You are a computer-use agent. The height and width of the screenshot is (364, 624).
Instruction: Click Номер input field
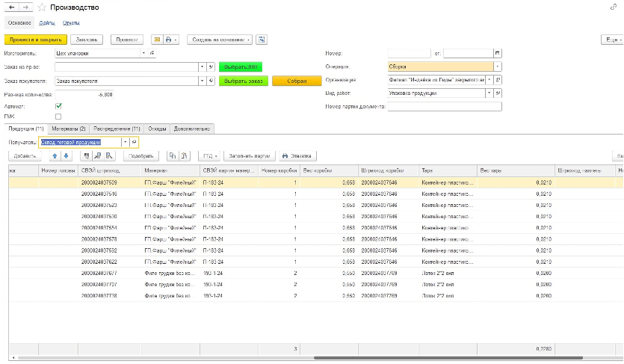click(409, 53)
